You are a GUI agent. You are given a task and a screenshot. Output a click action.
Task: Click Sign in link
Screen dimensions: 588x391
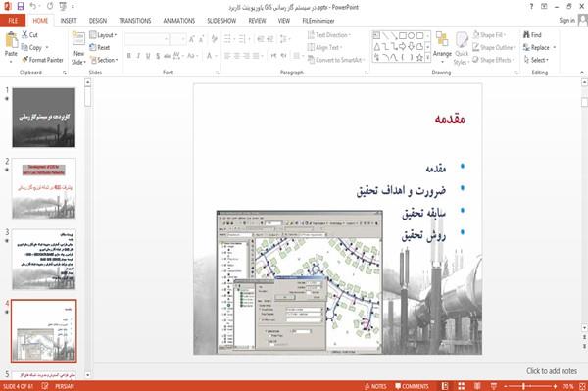(566, 21)
